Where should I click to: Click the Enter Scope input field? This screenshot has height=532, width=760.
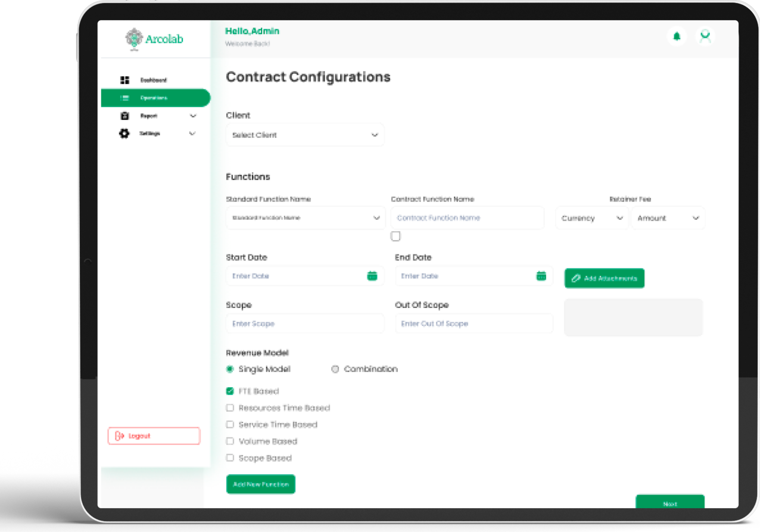tap(305, 323)
